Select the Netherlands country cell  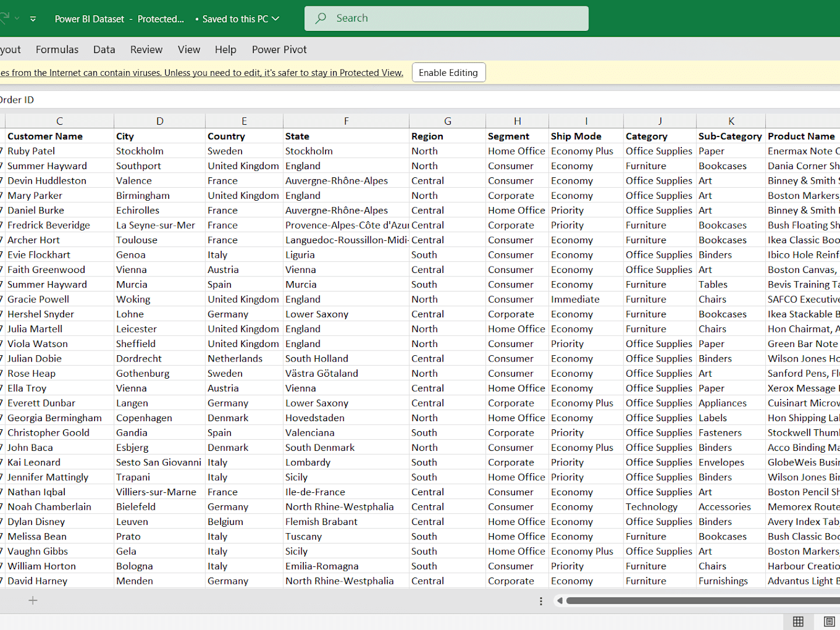pyautogui.click(x=244, y=359)
